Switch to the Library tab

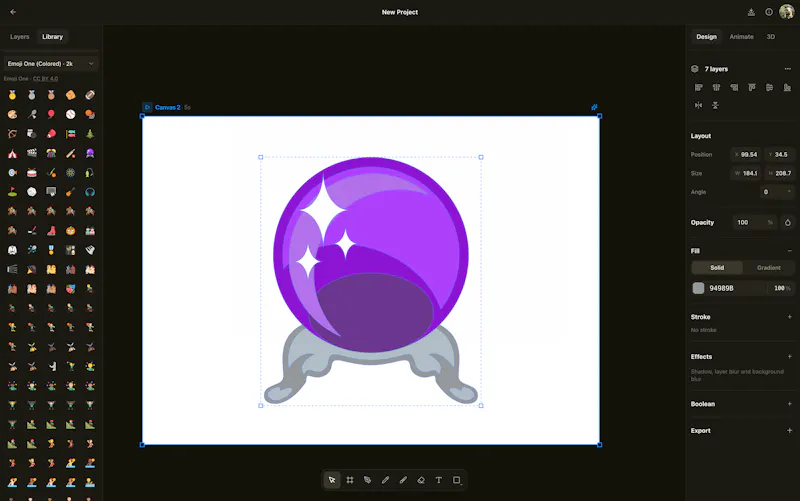tap(53, 37)
